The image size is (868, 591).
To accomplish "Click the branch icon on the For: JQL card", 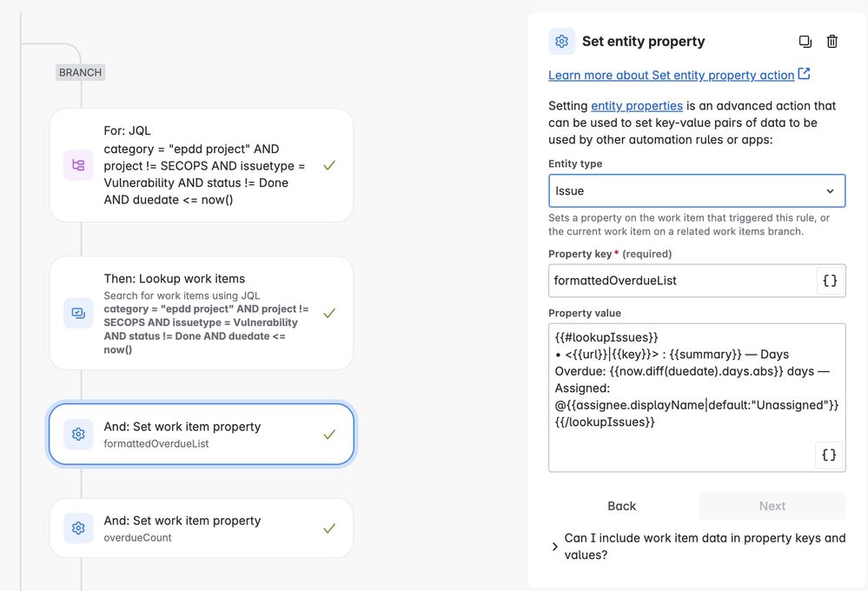I will tap(78, 165).
